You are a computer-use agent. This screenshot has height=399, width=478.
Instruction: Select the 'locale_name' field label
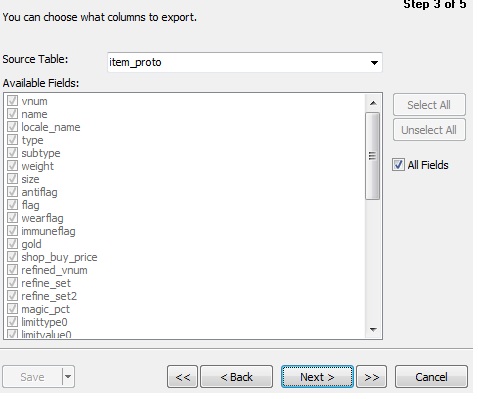click(51, 127)
